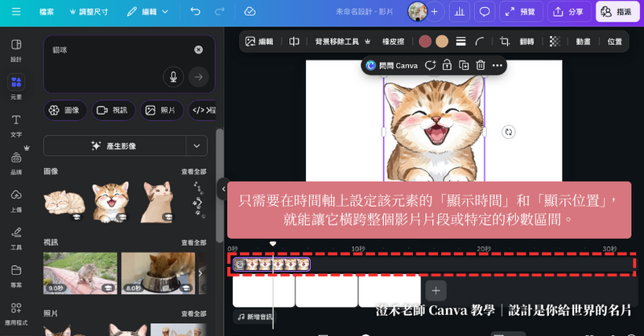644x336 pixels.
Task: Open 背景移除工具
Action: tap(343, 42)
